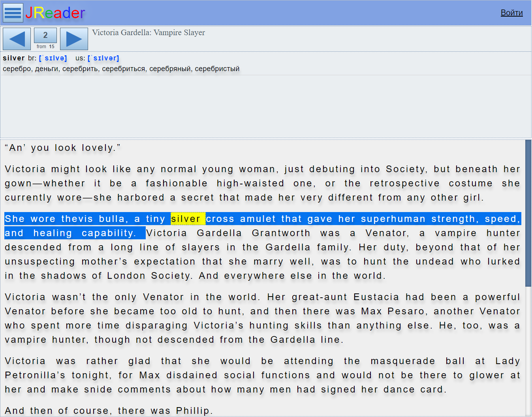Click the word "bulla" in highlighted sentence
This screenshot has height=417, width=532.
pos(112,219)
